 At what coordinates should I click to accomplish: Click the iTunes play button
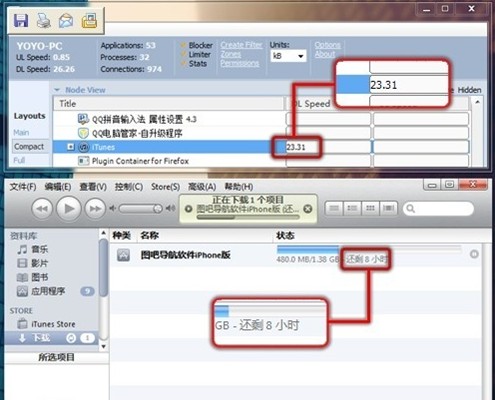(x=68, y=209)
